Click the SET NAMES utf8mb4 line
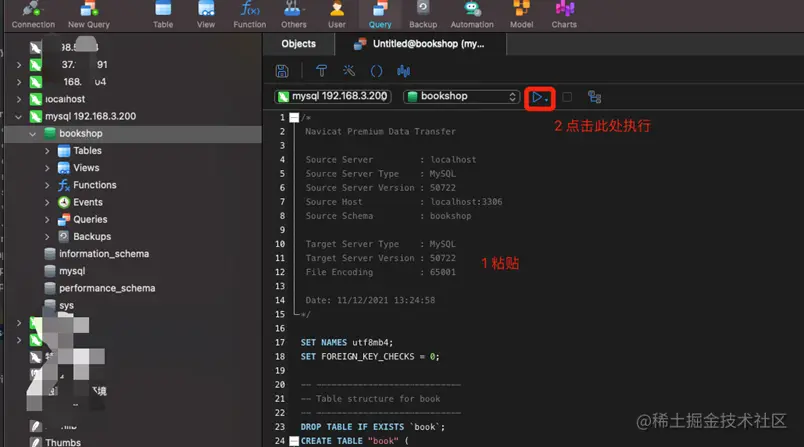Image resolution: width=804 pixels, height=447 pixels. pyautogui.click(x=347, y=342)
